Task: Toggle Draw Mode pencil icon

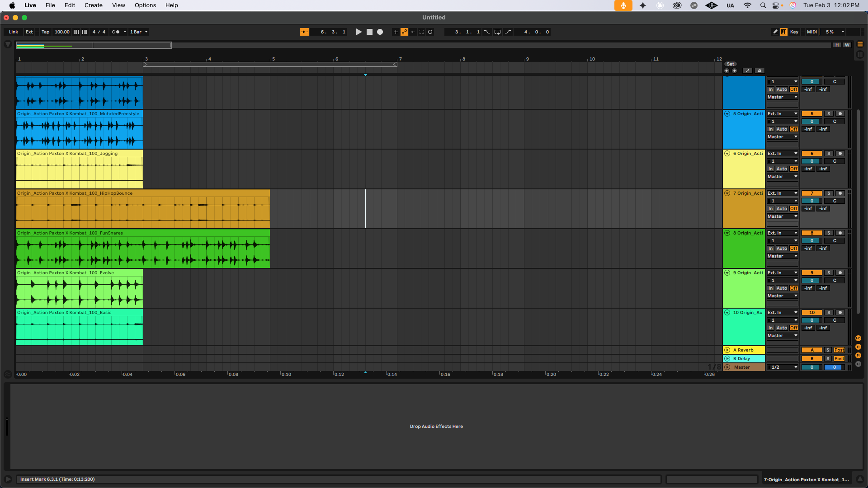Action: (775, 32)
